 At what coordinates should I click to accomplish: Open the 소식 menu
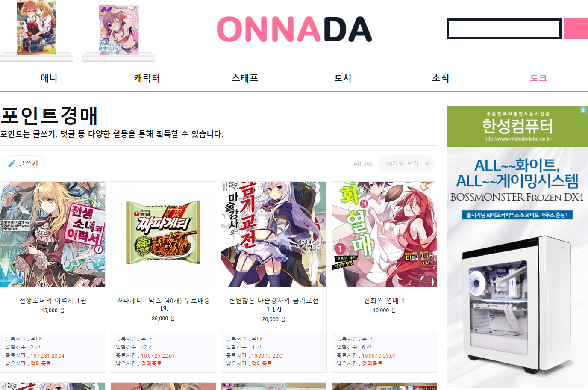(441, 78)
